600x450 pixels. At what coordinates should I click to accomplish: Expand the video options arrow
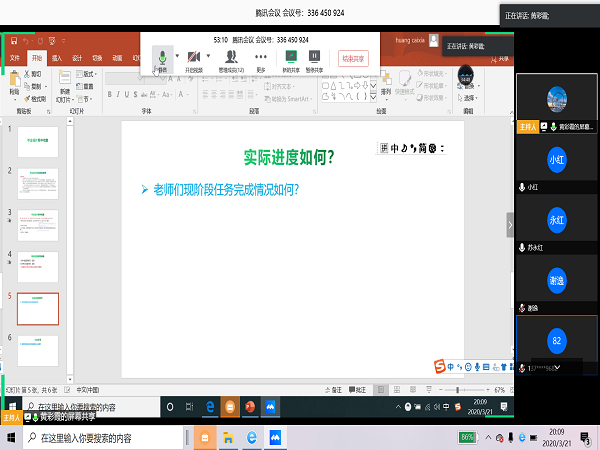[x=211, y=56]
